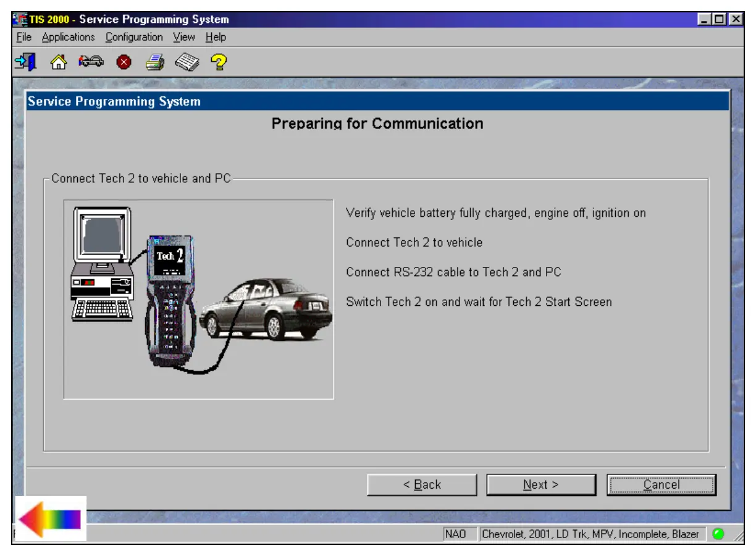Click the 'Service Programming System' panel header
756x556 pixels.
[x=377, y=101]
